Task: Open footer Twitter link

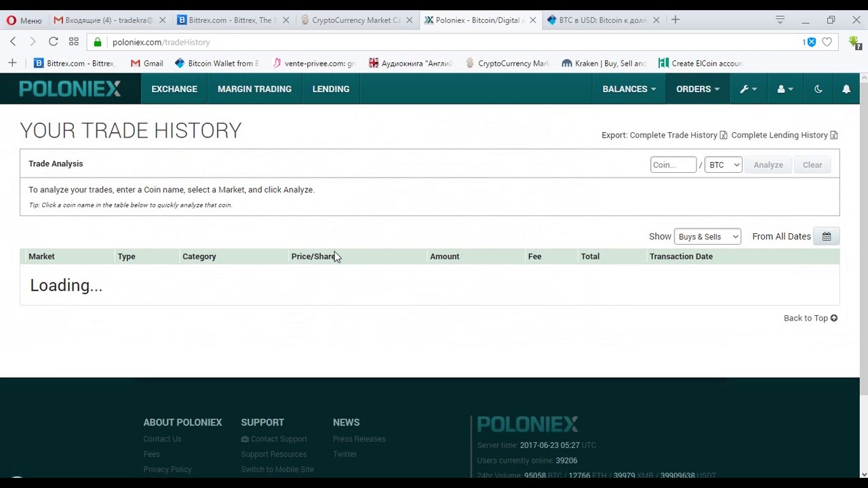Action: coord(344,454)
